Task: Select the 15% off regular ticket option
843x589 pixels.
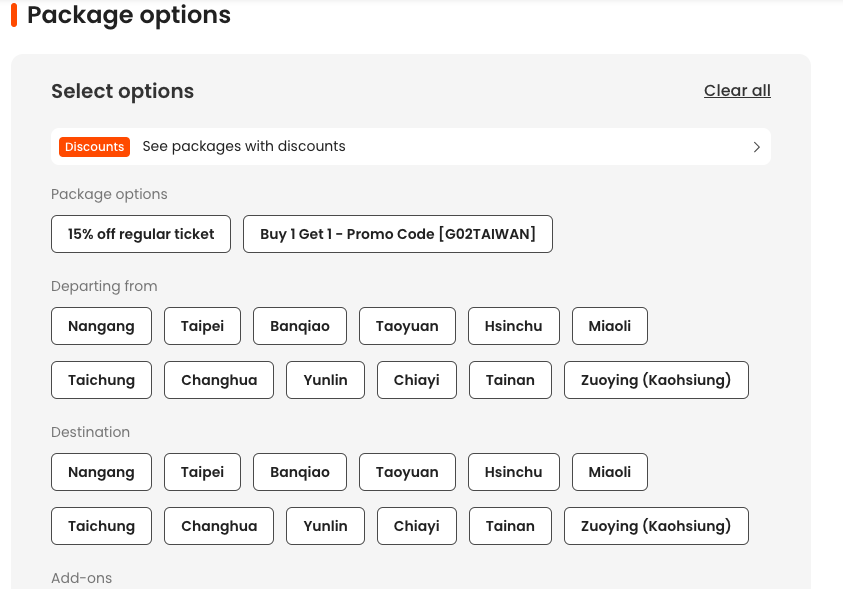Action: [x=141, y=234]
